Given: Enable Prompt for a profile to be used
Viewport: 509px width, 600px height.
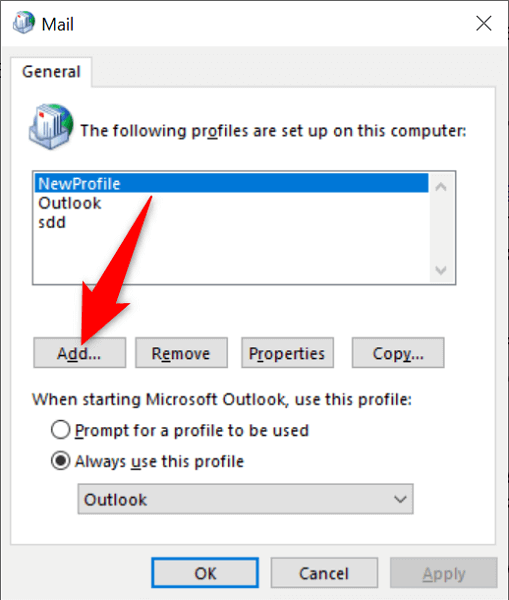Looking at the screenshot, I should [60, 430].
